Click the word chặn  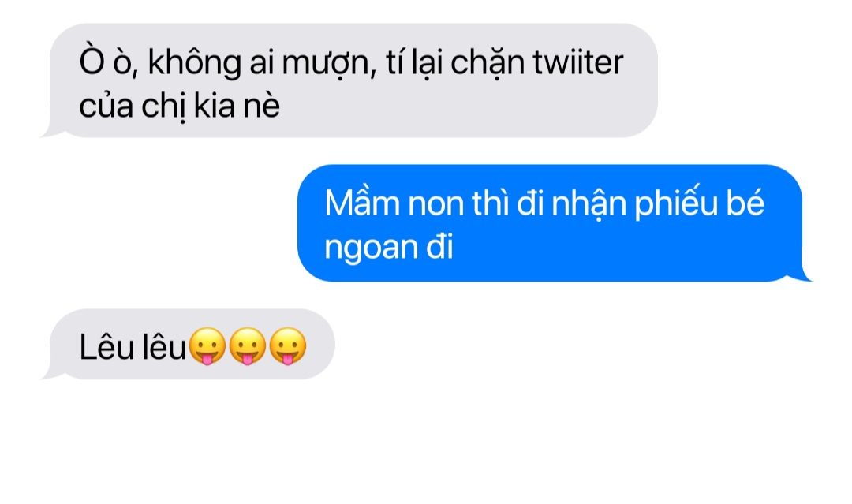click(x=488, y=62)
